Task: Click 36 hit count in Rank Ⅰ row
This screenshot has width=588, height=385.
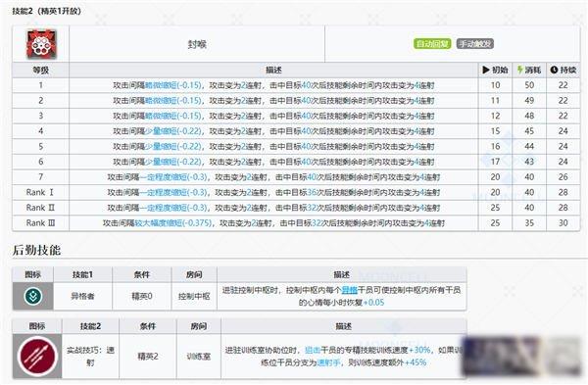Action: click(312, 192)
